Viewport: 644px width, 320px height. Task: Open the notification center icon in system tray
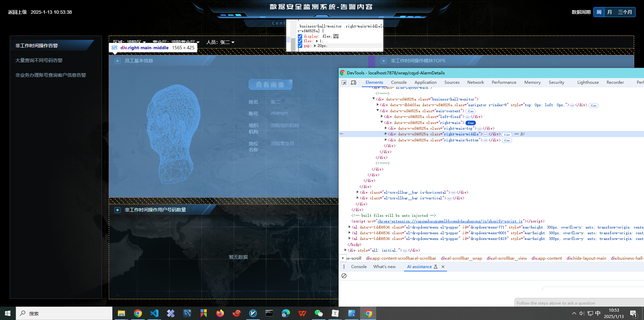(x=634, y=314)
